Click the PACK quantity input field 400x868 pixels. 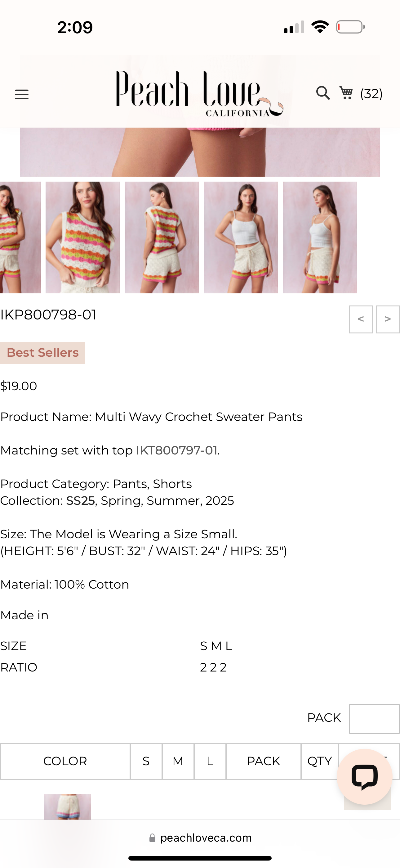coord(374,718)
